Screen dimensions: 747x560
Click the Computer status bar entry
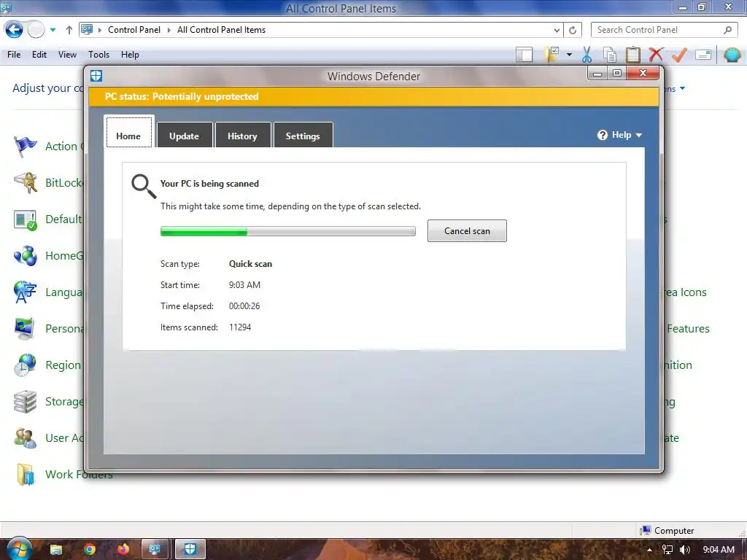coord(667,531)
